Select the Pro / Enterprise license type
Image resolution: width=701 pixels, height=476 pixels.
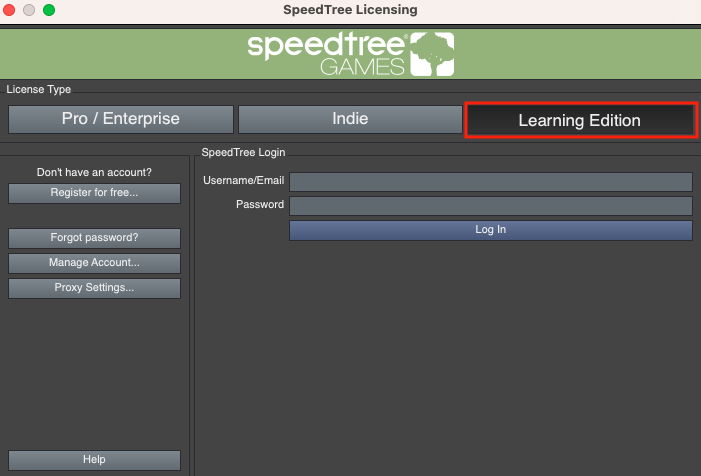pyautogui.click(x=121, y=119)
